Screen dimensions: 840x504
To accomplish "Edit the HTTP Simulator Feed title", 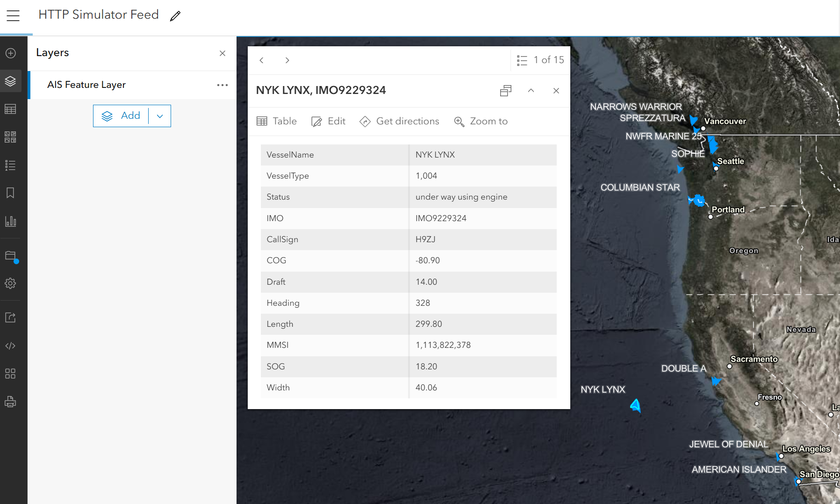I will click(175, 16).
